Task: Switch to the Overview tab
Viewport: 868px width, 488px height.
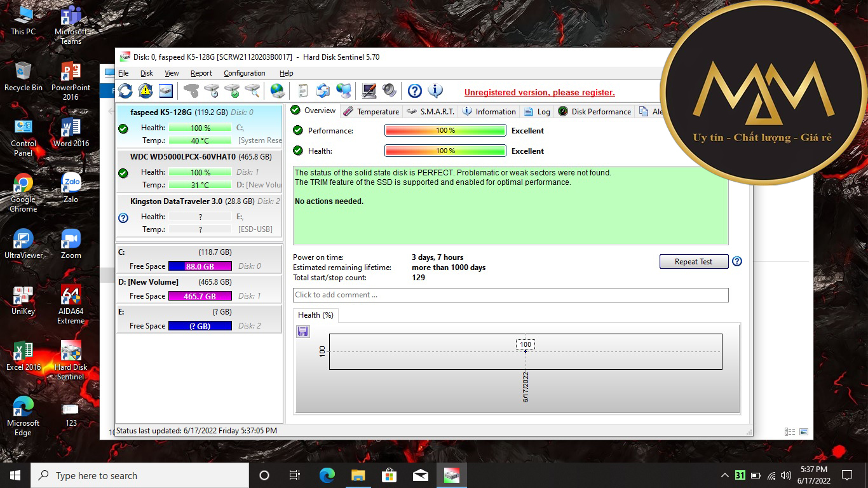Action: [313, 111]
